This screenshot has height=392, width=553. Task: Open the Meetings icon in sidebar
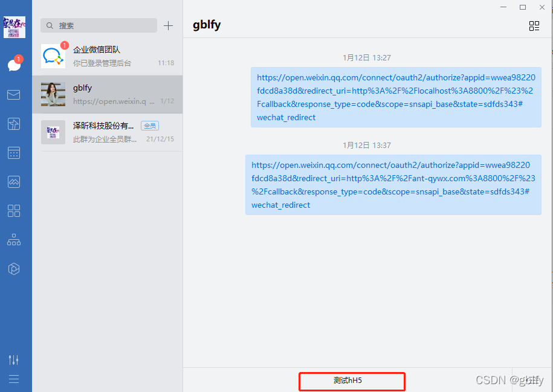tap(14, 182)
